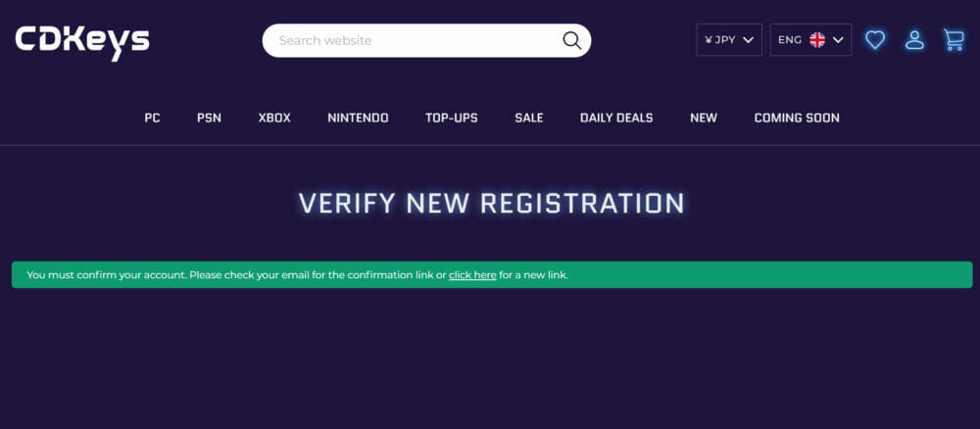Viewport: 980px width, 429px height.
Task: Open the shopping cart icon
Action: 954,40
